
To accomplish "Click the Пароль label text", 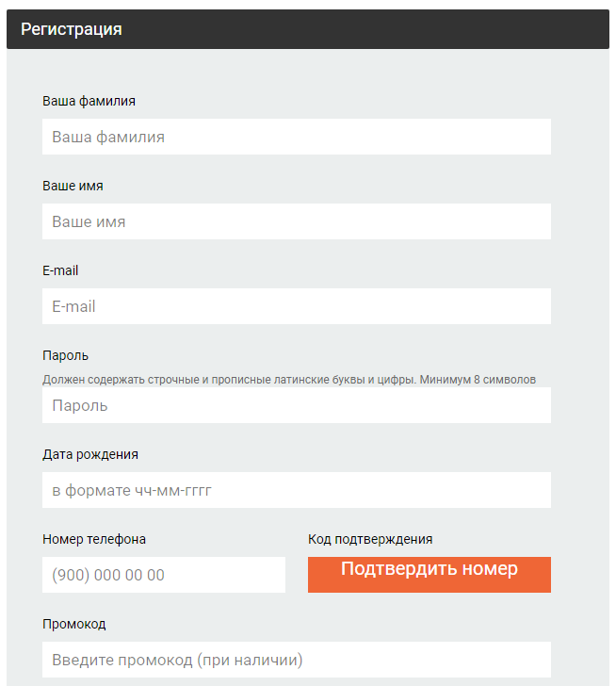I will coord(65,355).
